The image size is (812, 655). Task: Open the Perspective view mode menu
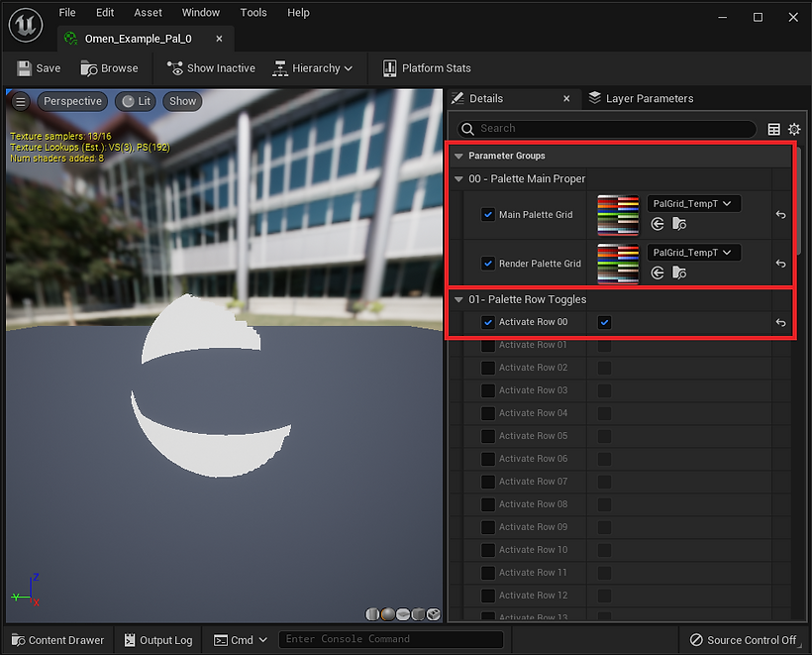(72, 101)
